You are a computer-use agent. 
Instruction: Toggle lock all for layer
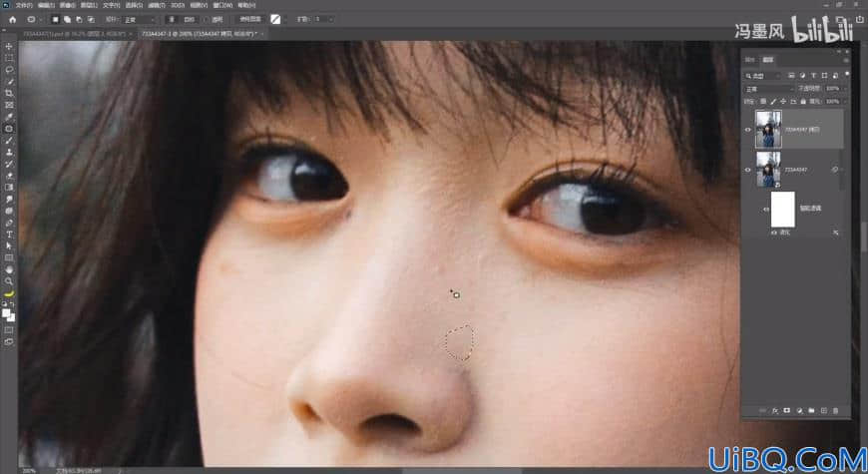[803, 102]
